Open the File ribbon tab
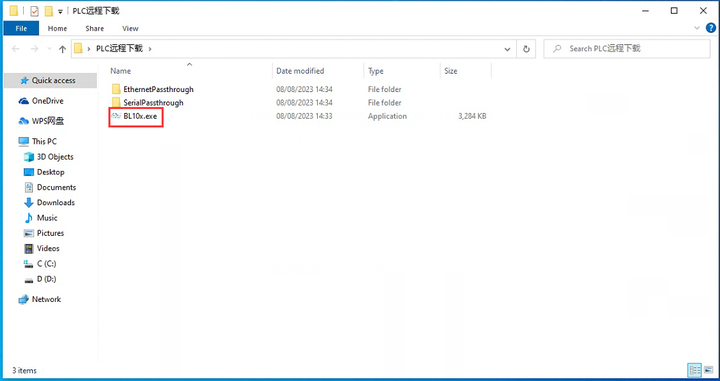Image resolution: width=720 pixels, height=381 pixels. 21,28
